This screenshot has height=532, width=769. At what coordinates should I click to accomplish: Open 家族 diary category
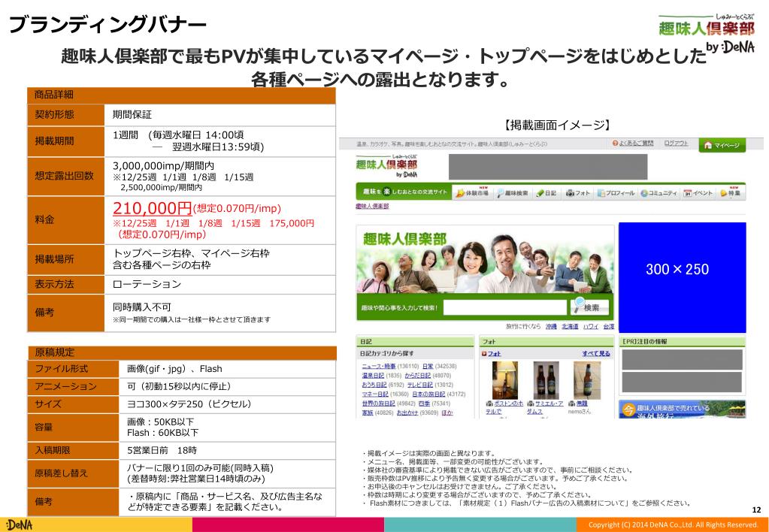pyautogui.click(x=368, y=413)
